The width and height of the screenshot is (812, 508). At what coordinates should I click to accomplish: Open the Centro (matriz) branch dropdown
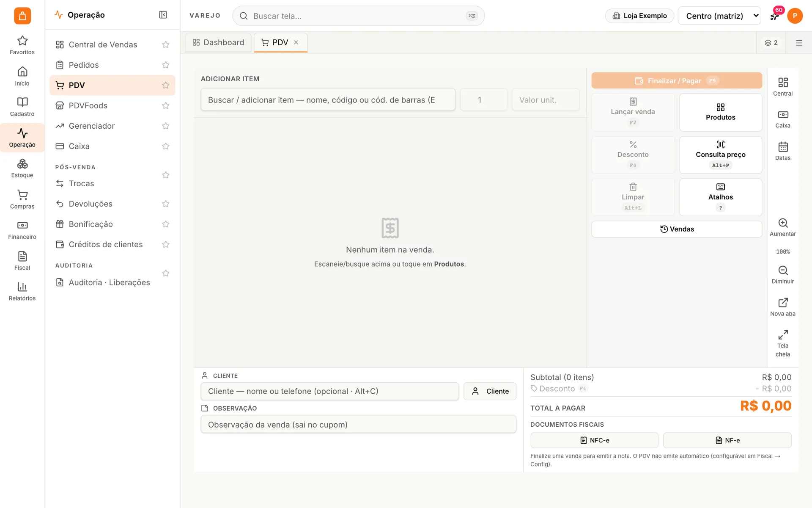click(719, 16)
